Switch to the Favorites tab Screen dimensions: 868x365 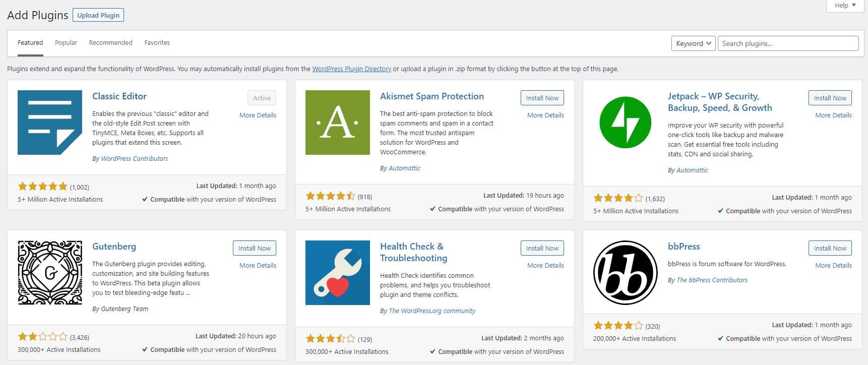(157, 43)
